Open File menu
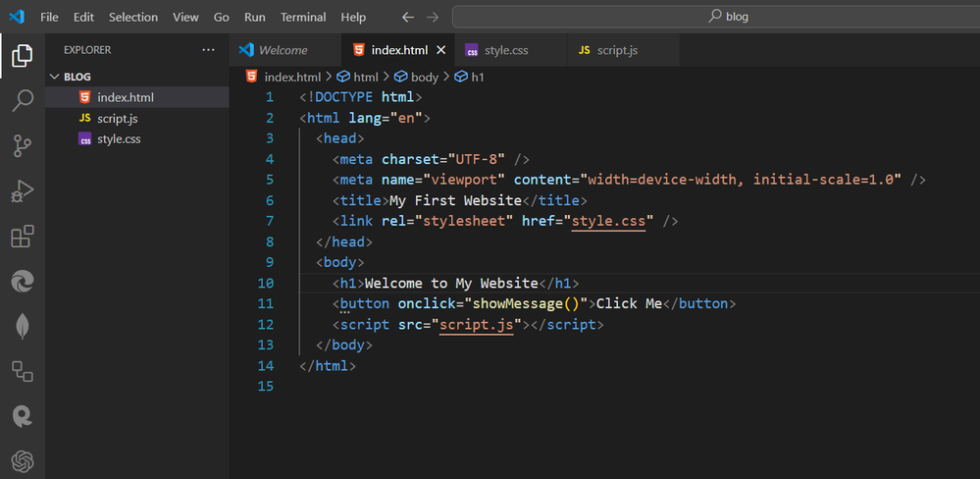The width and height of the screenshot is (980, 479). [49, 18]
